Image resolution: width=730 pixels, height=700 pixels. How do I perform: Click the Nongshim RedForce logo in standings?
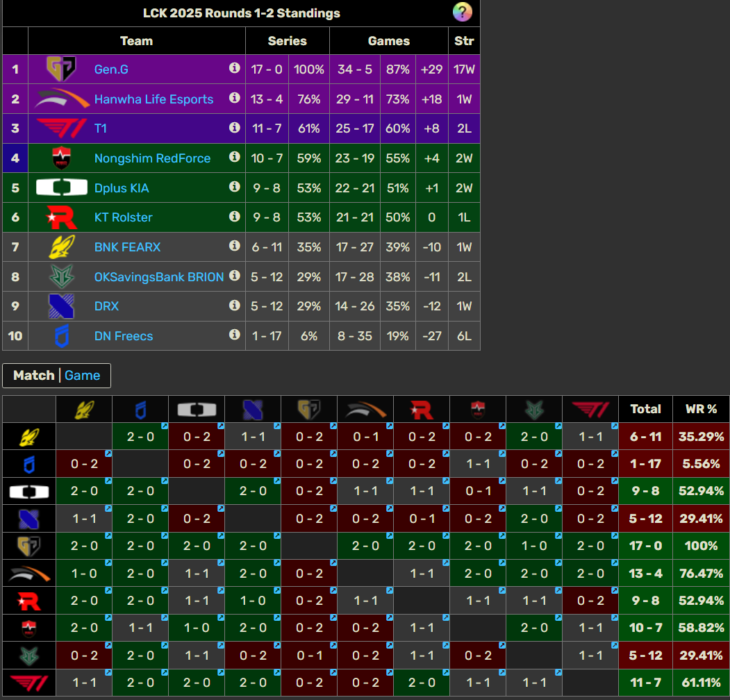click(x=61, y=158)
